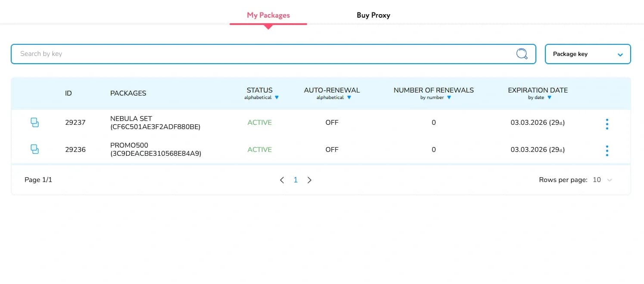Switch to the Buy Proxy tab

(x=373, y=15)
